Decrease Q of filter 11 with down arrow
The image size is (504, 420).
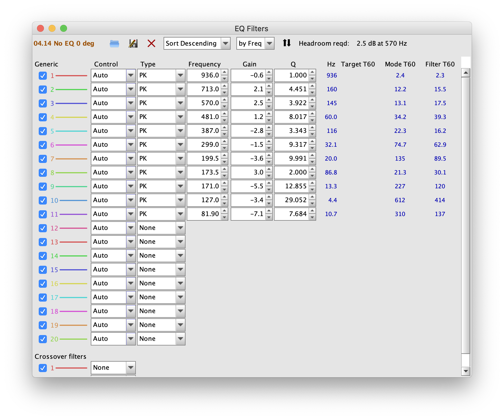312,217
